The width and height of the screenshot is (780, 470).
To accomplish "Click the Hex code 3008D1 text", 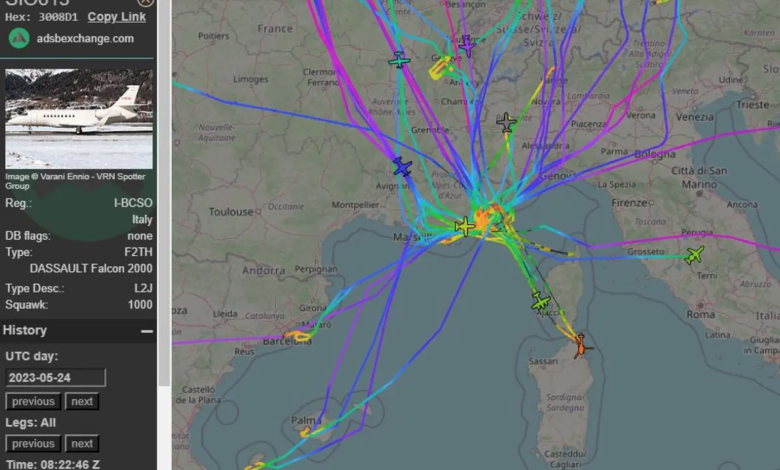I will tap(58, 17).
